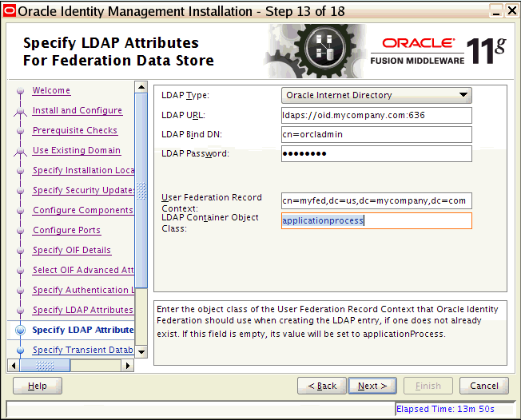521x420 pixels.
Task: Open the Prerequisite Checks step
Action: (75, 130)
